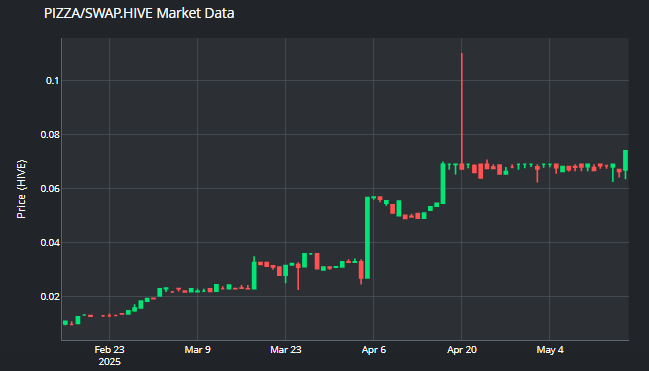This screenshot has width=649, height=371.
Task: Click the green candle jumping to 0.035 mid-March
Action: tap(254, 273)
